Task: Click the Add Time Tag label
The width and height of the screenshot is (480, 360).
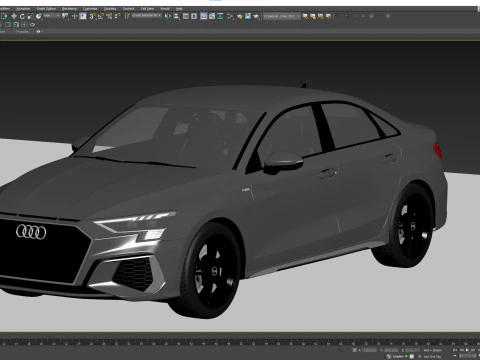Action: coord(432,357)
